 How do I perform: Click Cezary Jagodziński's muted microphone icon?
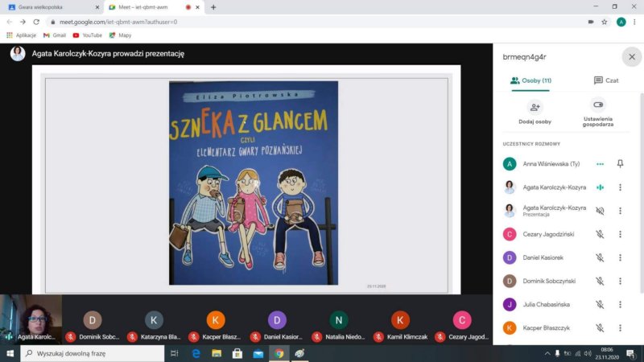coord(600,234)
